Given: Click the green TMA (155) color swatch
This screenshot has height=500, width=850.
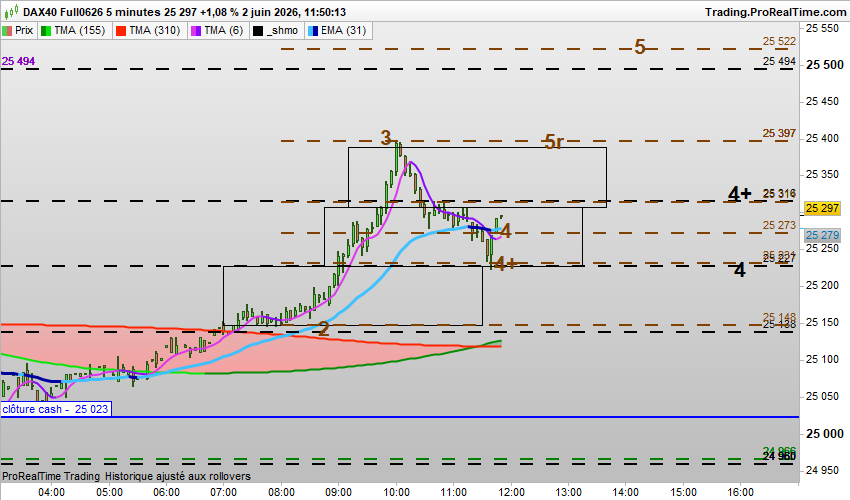Looking at the screenshot, I should (46, 31).
